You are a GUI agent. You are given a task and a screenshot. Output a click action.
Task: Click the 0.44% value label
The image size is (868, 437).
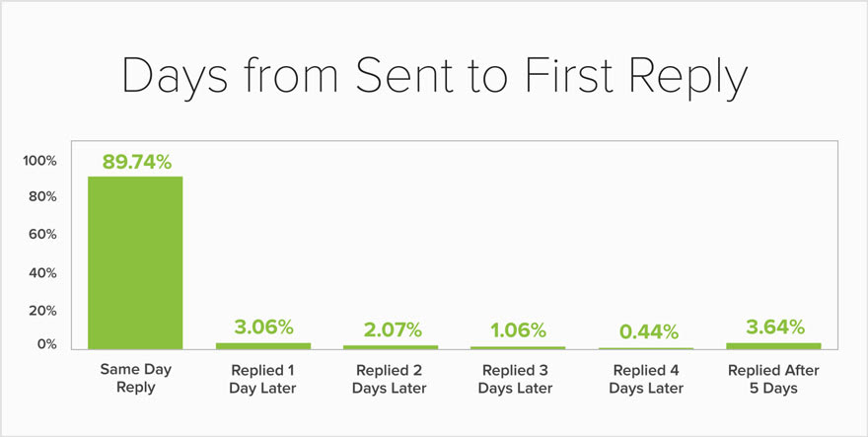[x=646, y=333]
